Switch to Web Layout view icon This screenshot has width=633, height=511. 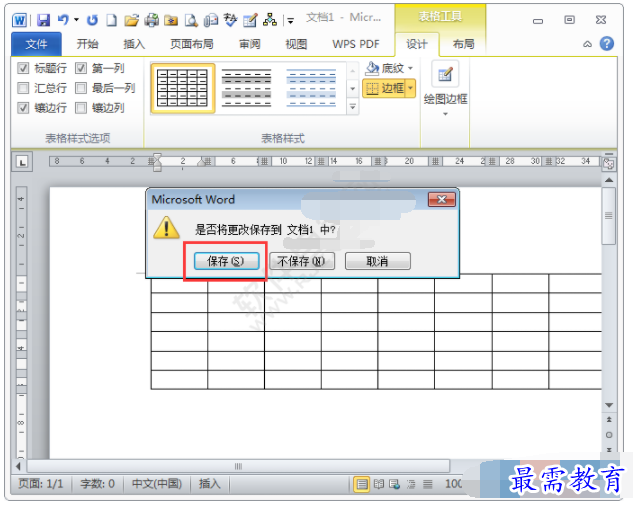pyautogui.click(x=394, y=484)
